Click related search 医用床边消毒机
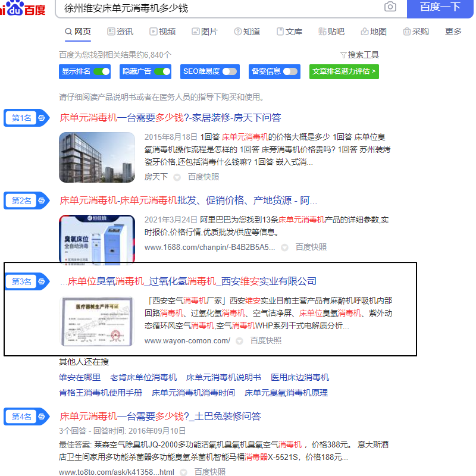 point(300,378)
